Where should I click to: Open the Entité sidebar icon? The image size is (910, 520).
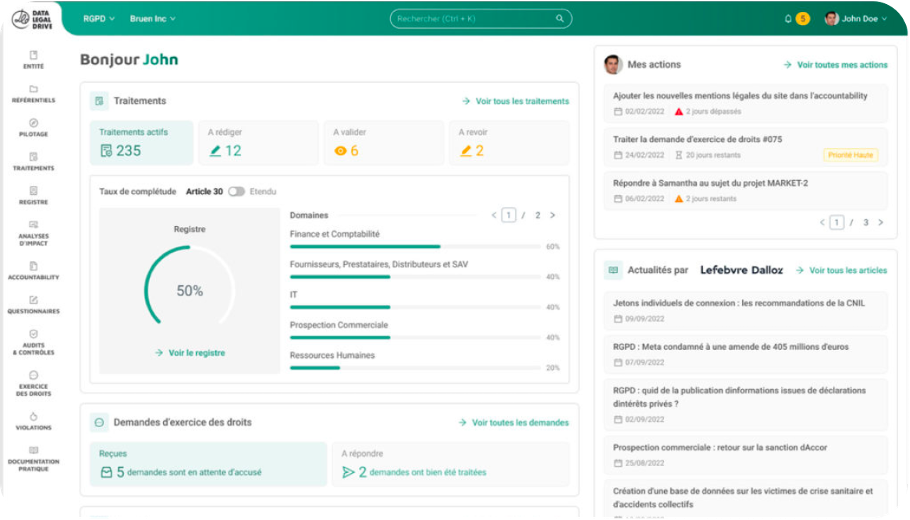pyautogui.click(x=33, y=56)
